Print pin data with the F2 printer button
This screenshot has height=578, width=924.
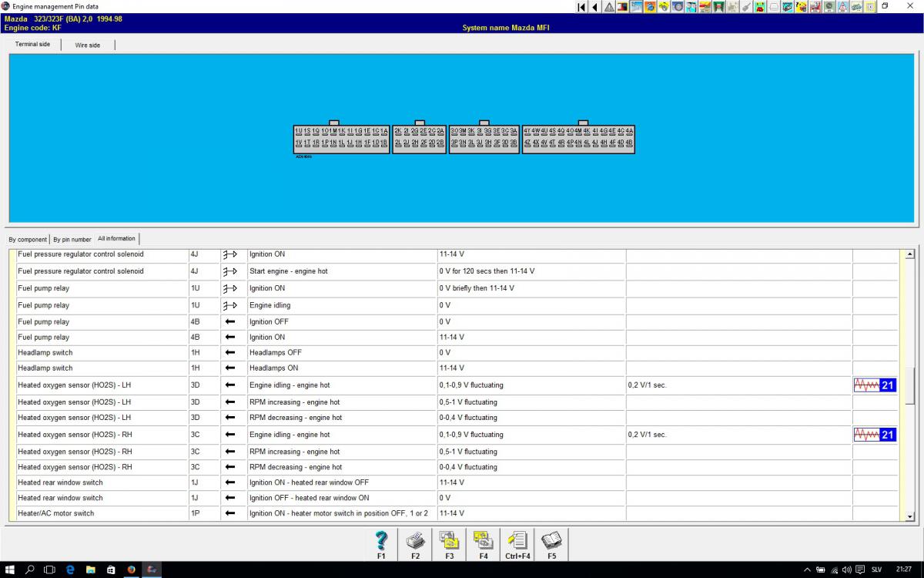pos(415,544)
